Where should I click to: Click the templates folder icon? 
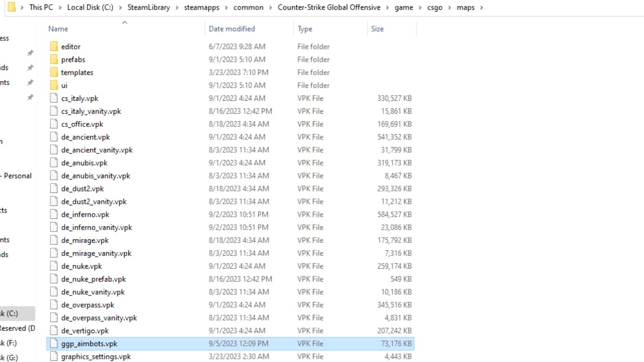tap(53, 72)
